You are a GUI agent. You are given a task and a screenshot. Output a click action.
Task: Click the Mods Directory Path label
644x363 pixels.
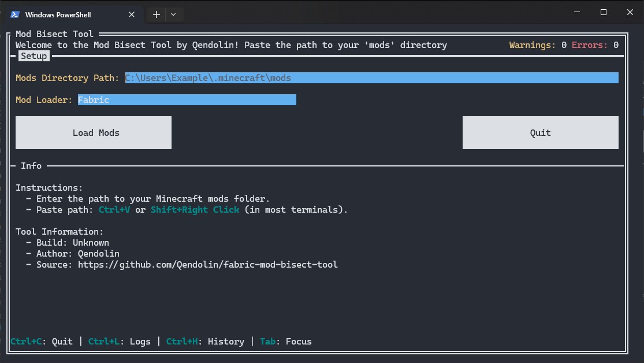68,77
